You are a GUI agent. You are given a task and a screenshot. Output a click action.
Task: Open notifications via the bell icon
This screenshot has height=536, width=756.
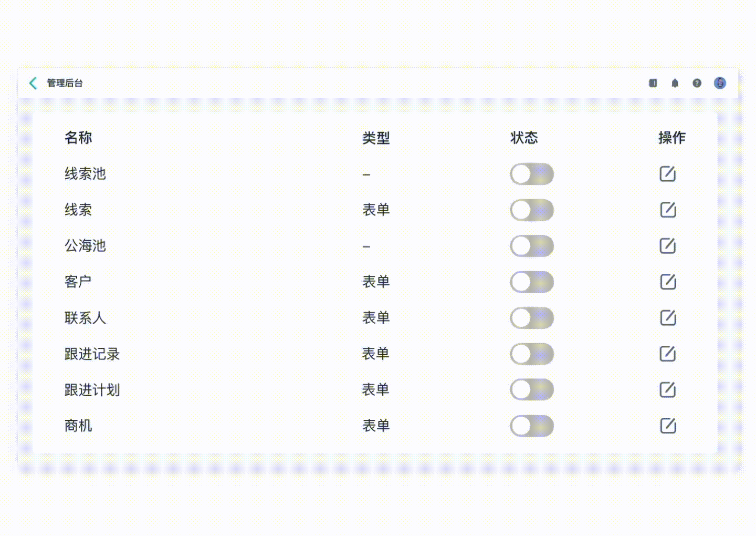[675, 83]
